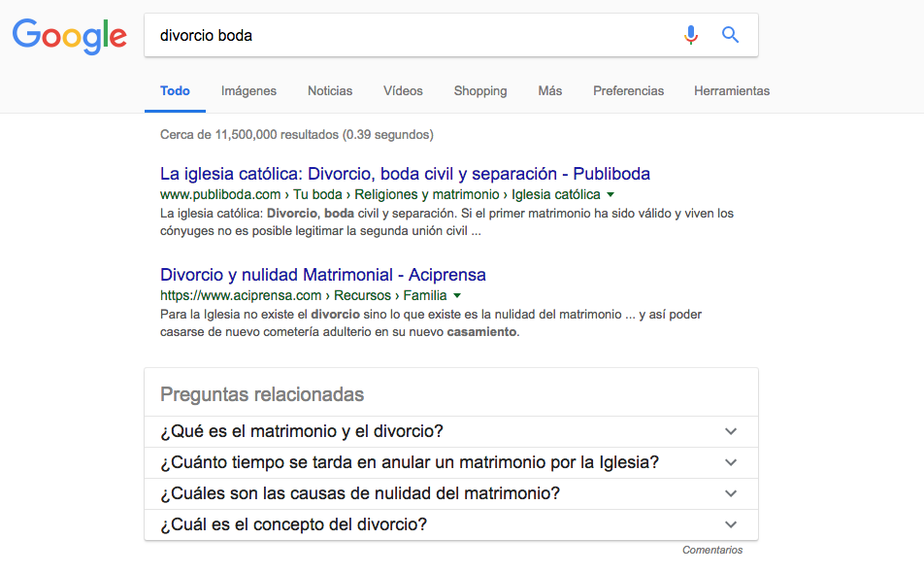Switch to the Vídeos results tab
This screenshot has height=573, width=924.
403,90
